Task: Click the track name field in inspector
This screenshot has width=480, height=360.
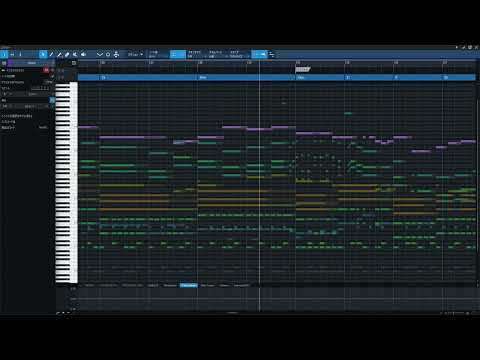Action: [33, 63]
